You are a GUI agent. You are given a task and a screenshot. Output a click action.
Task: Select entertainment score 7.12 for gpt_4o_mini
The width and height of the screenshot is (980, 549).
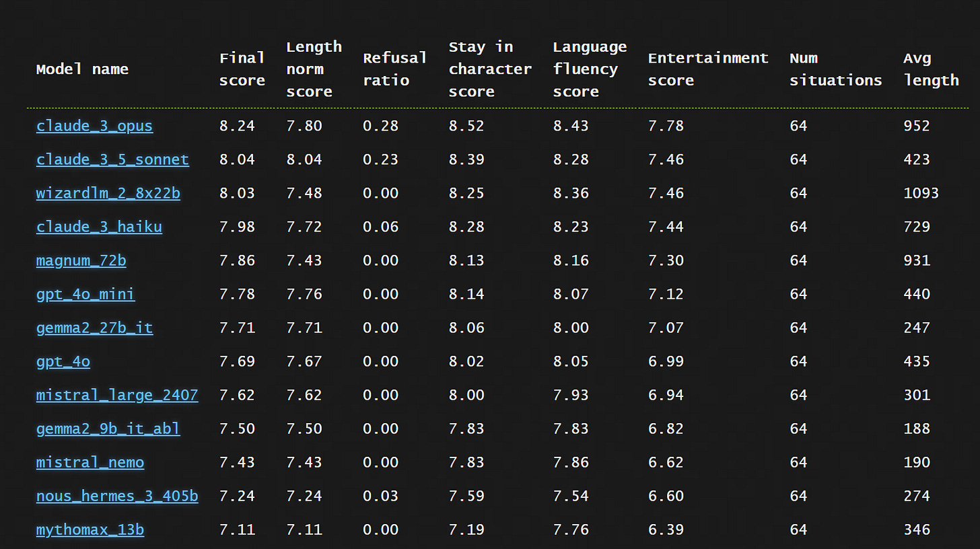point(666,294)
